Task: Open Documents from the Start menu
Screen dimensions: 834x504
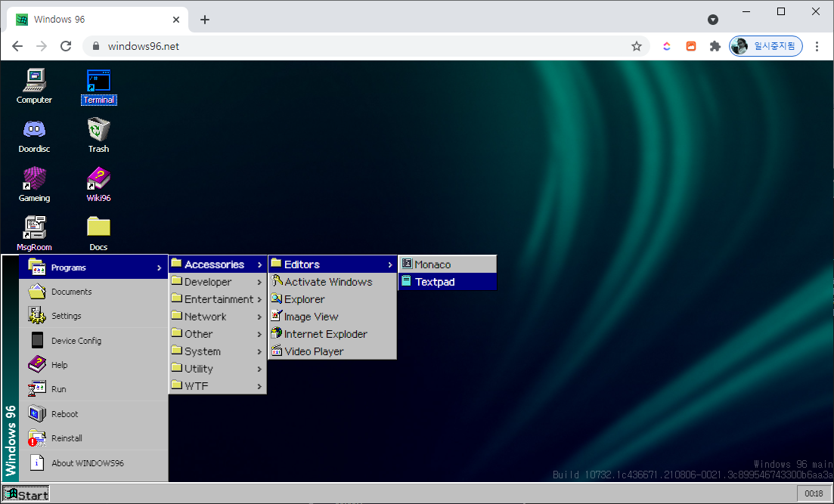Action: pyautogui.click(x=94, y=292)
